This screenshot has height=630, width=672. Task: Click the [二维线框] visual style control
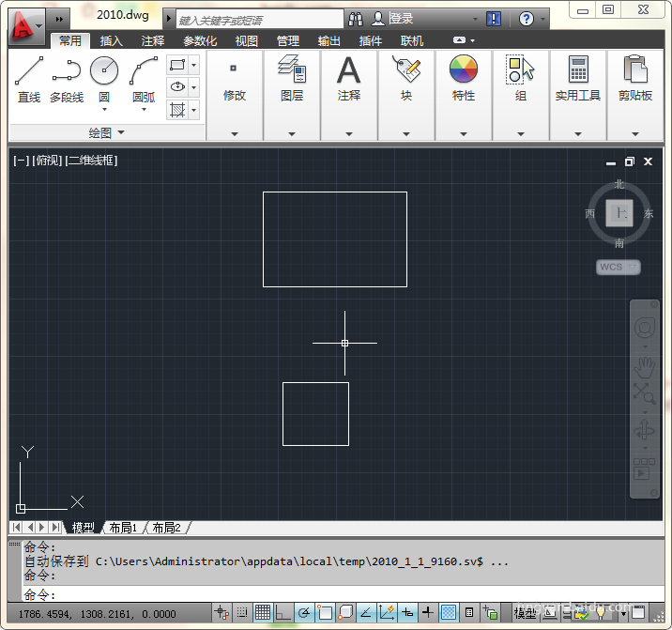tap(91, 161)
